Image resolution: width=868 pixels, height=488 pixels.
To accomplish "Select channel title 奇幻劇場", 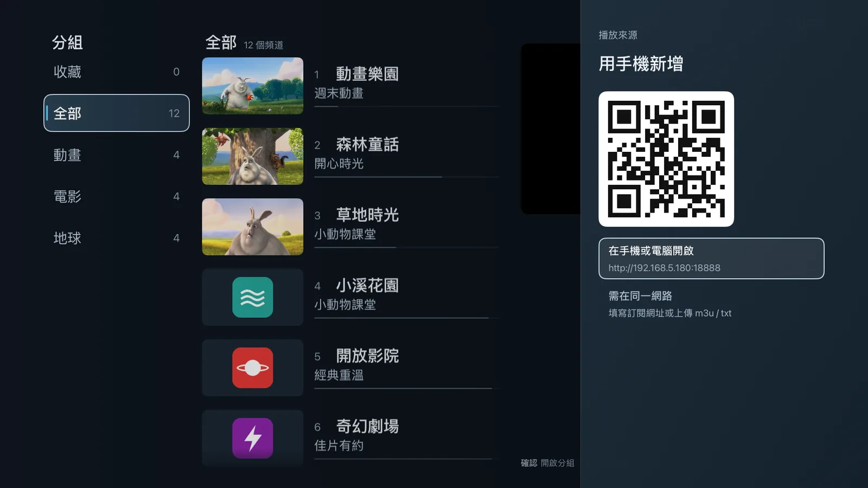I will pyautogui.click(x=367, y=426).
